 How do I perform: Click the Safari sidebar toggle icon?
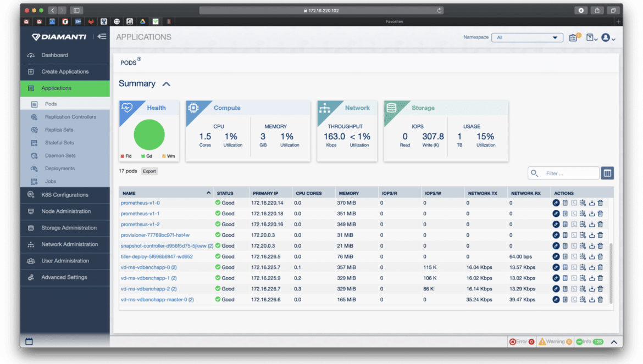click(76, 10)
